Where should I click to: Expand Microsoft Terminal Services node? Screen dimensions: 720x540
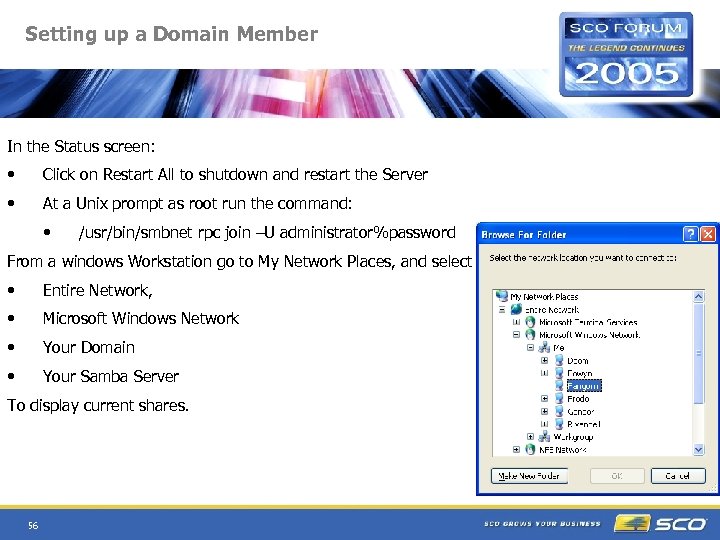coord(516,322)
